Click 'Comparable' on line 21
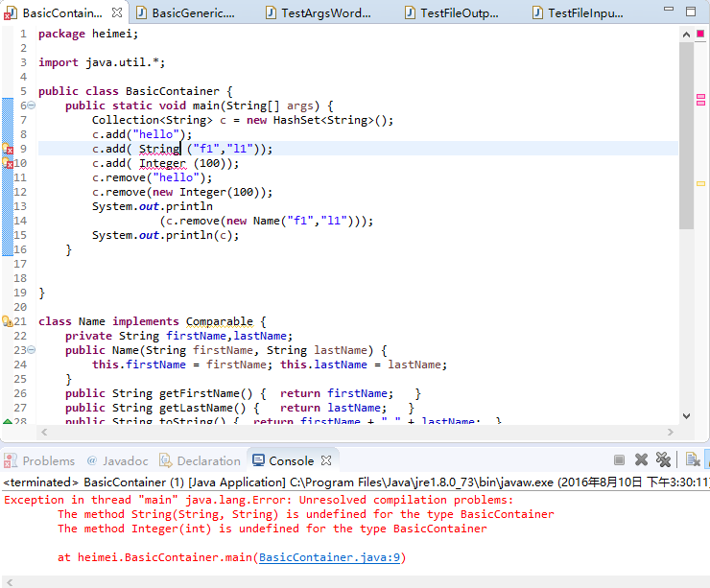The width and height of the screenshot is (710, 588). click(x=219, y=321)
